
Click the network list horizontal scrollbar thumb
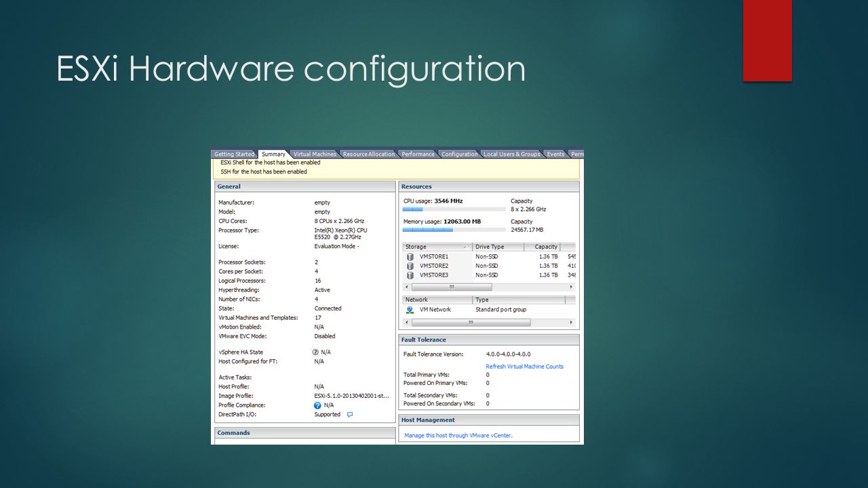(471, 323)
